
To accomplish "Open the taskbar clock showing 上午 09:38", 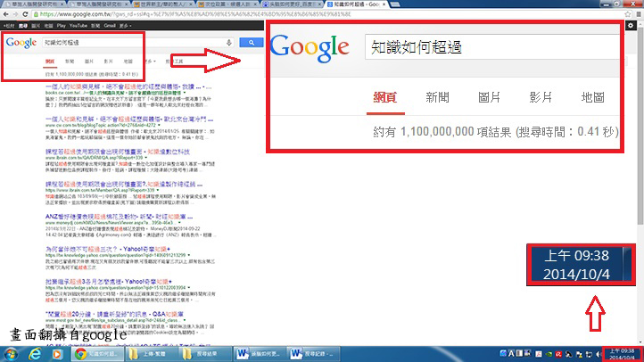I will (x=622, y=354).
